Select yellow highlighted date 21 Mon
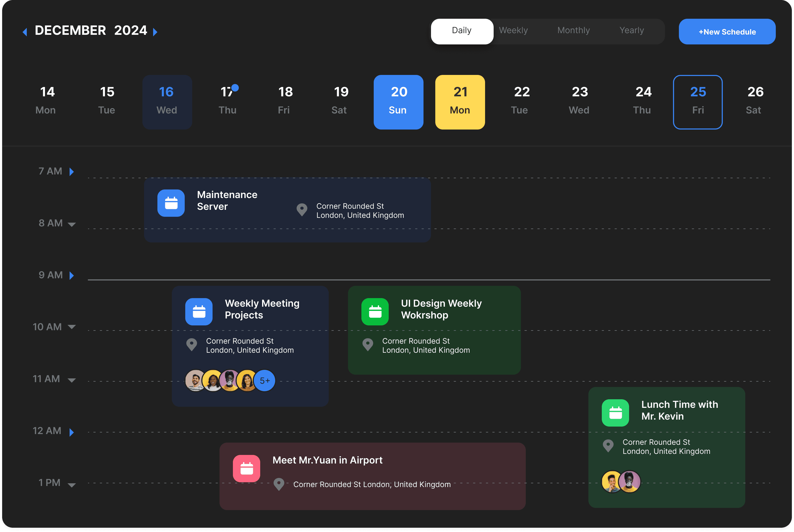 460,102
